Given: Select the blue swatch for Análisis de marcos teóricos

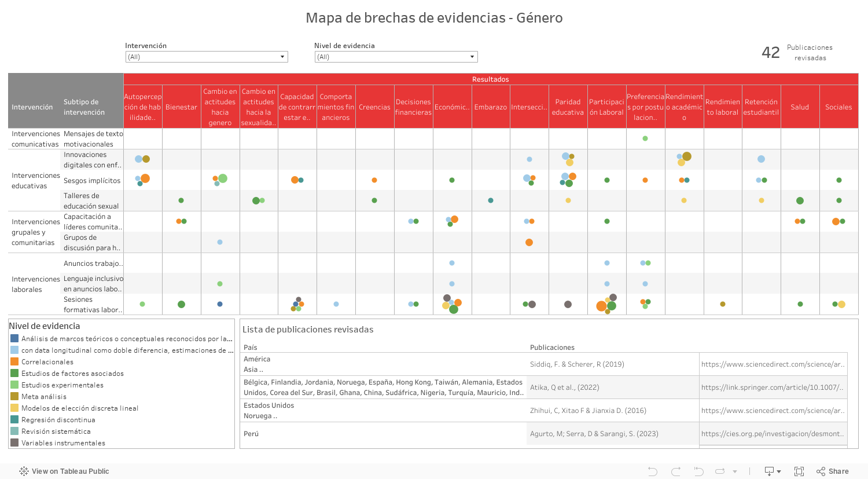Looking at the screenshot, I should 14,338.
